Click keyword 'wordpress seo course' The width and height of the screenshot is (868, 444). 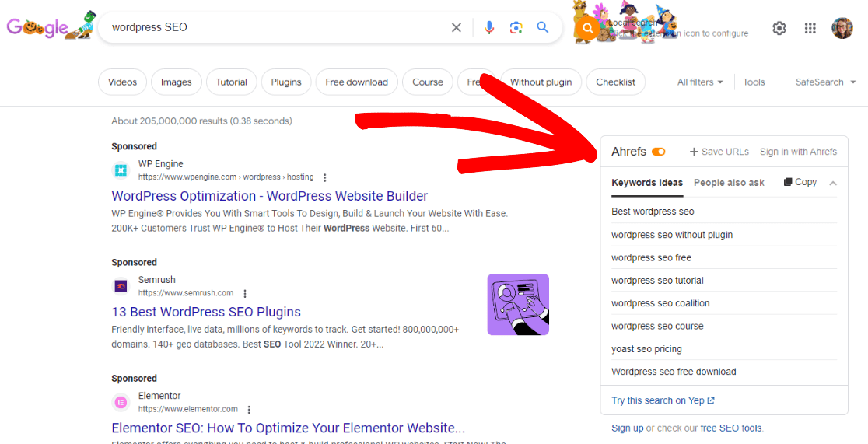[657, 326]
